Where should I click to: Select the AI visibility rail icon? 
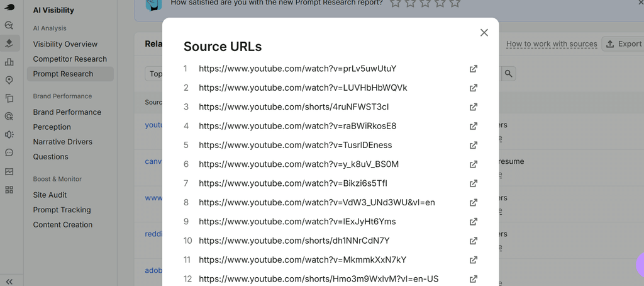coord(9,43)
